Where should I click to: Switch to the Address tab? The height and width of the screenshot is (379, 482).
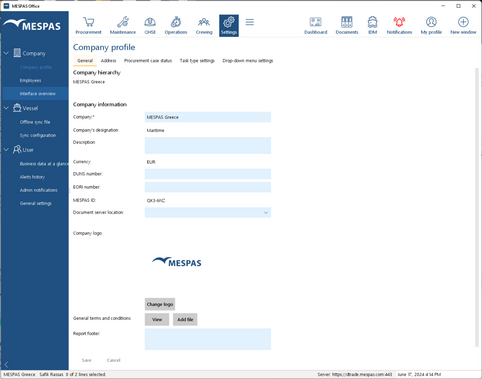(108, 61)
